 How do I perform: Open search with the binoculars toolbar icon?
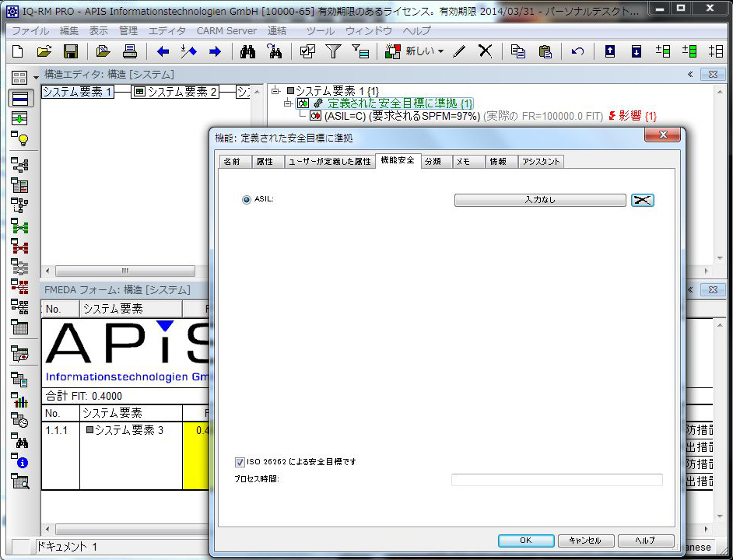247,51
